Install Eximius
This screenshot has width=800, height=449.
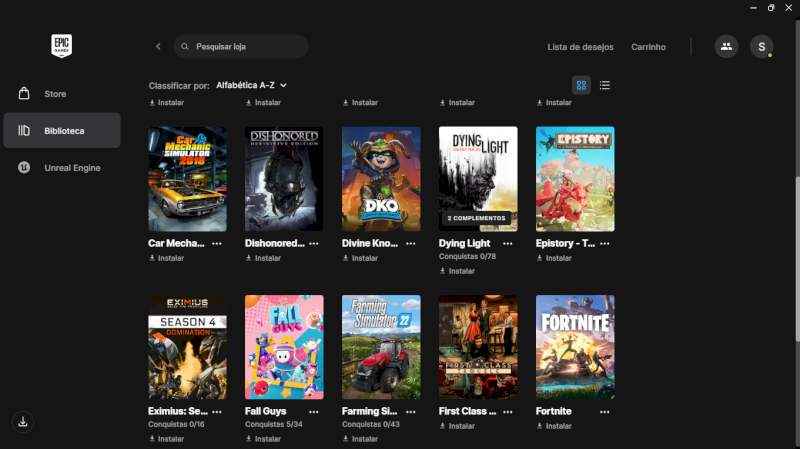pos(166,439)
